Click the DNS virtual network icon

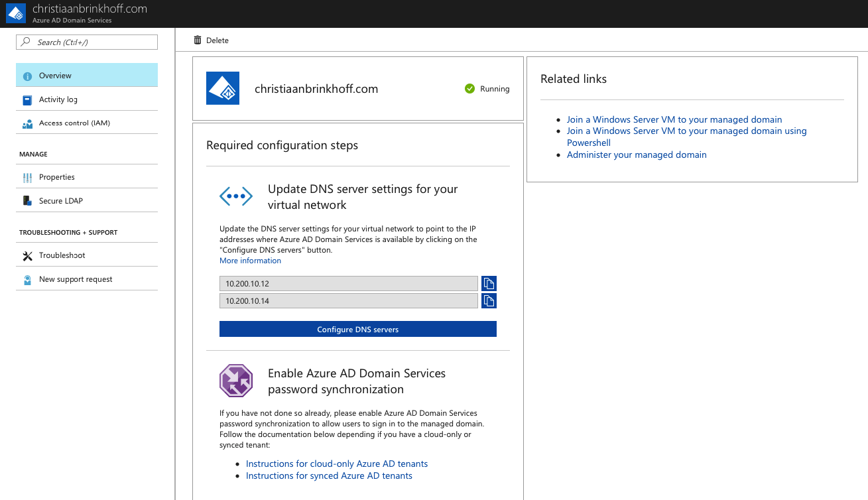pyautogui.click(x=236, y=196)
